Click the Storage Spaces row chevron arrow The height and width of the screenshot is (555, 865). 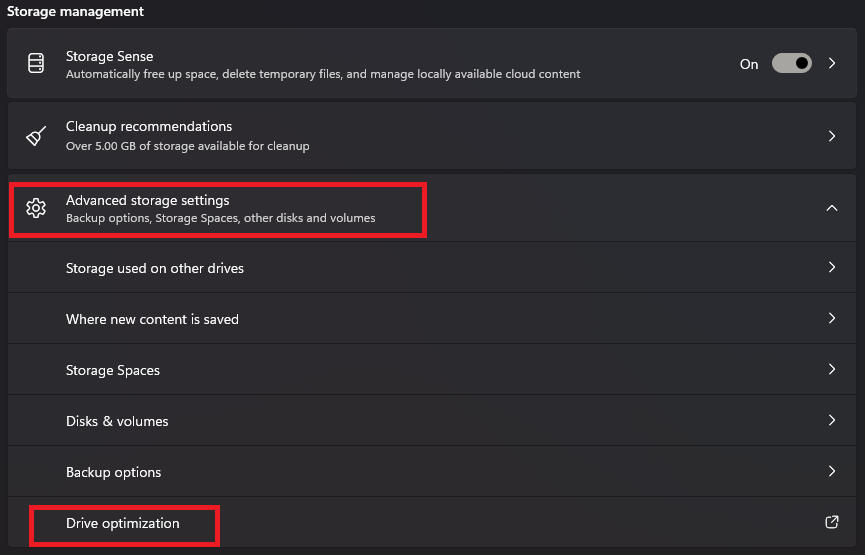tap(832, 369)
